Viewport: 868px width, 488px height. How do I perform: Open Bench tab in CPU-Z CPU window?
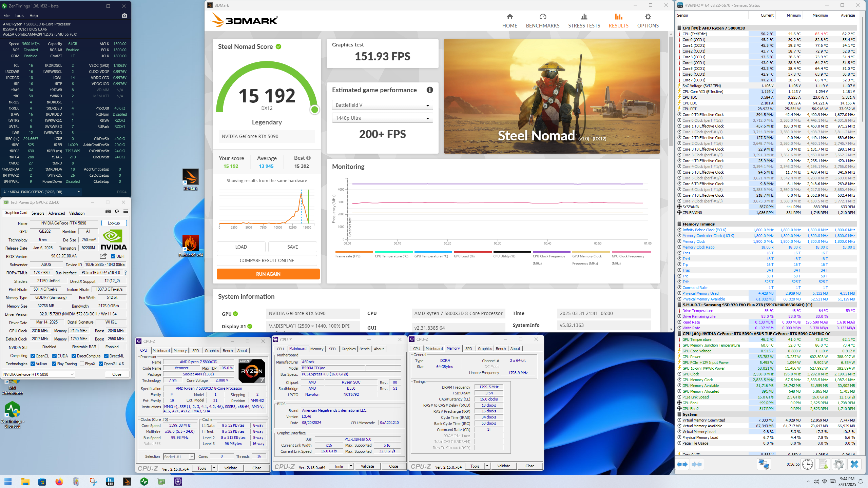click(x=228, y=351)
